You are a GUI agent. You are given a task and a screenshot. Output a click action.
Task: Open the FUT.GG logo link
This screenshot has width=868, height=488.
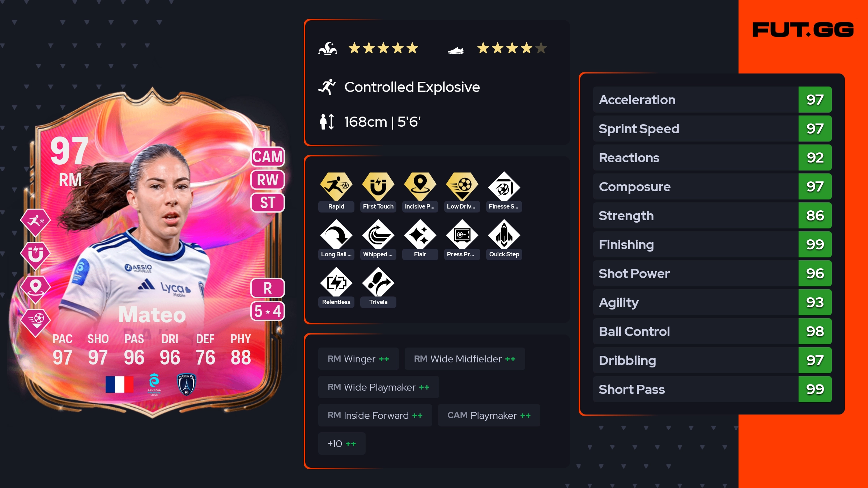[803, 30]
